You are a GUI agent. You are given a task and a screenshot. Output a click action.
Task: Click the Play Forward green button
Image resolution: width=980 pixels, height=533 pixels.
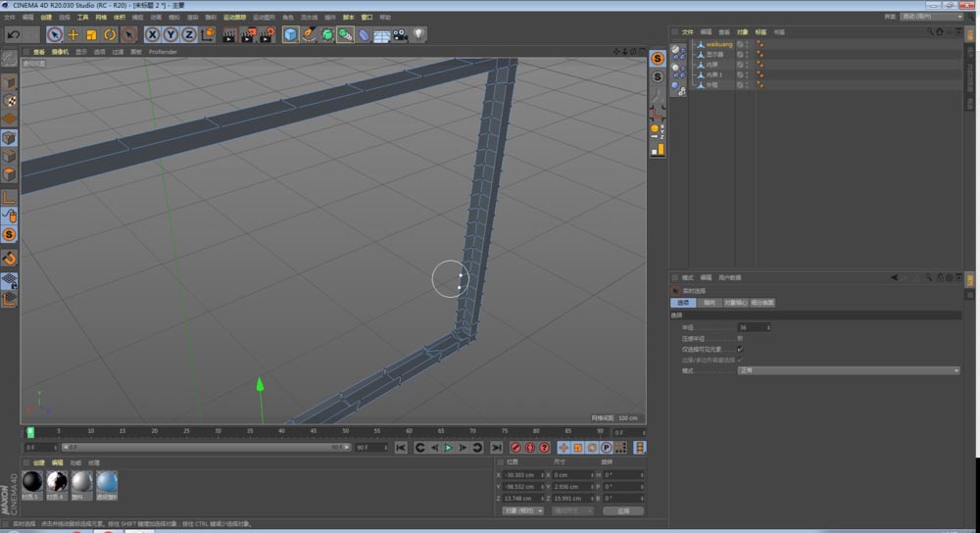pos(448,448)
